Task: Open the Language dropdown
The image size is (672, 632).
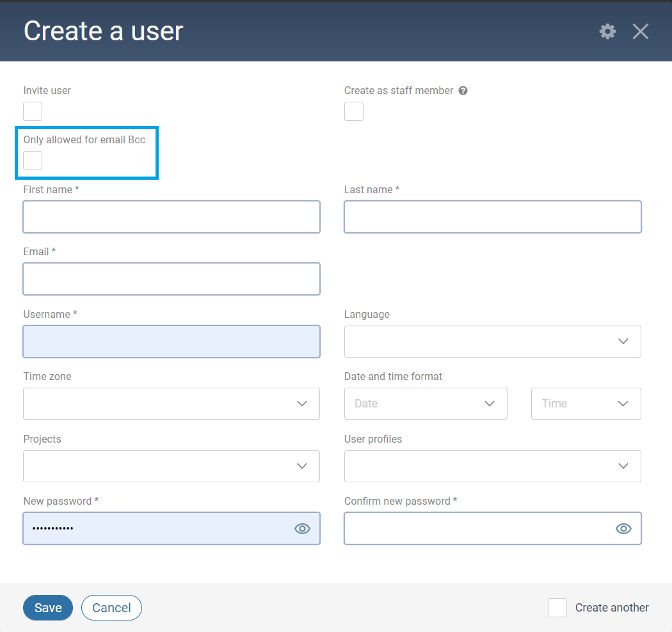Action: 492,342
